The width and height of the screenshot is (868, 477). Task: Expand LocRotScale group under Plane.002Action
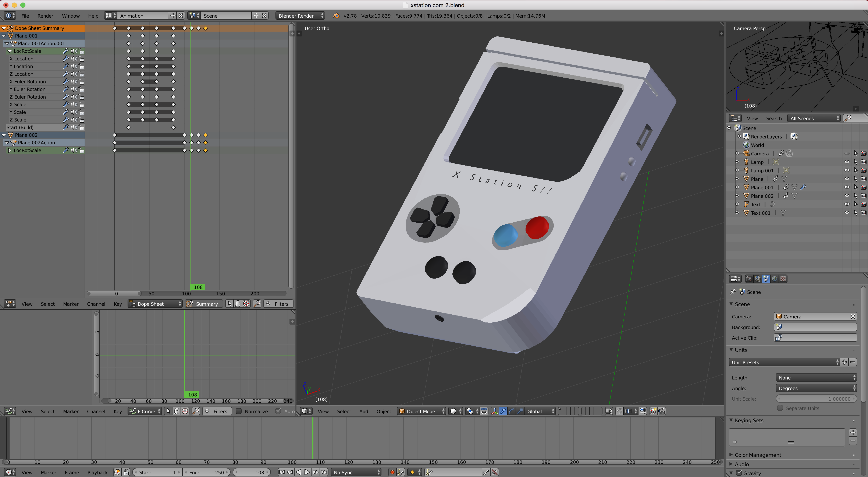10,150
